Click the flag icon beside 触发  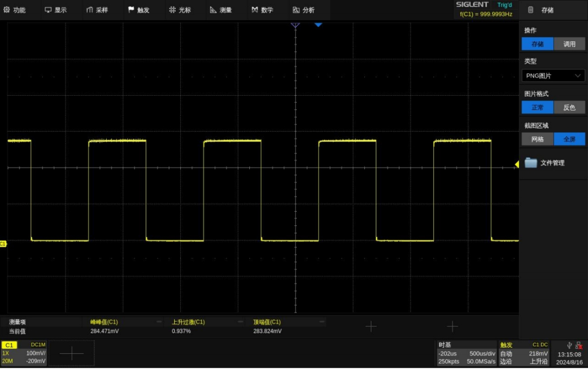[131, 10]
